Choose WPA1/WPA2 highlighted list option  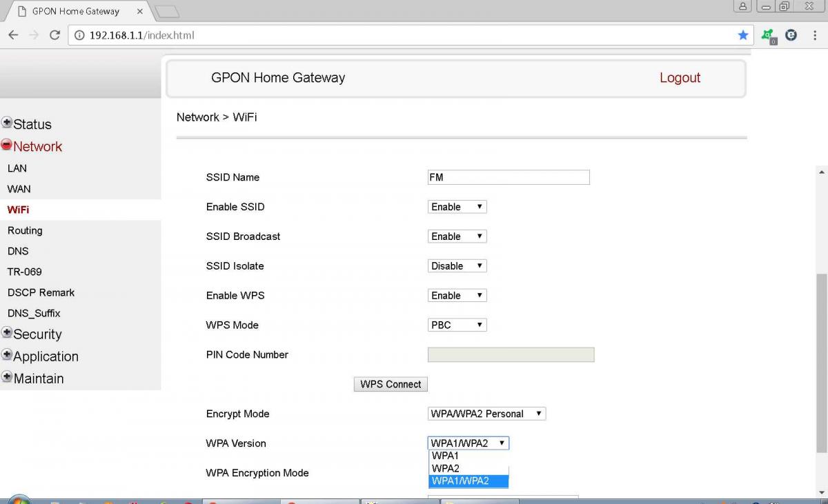coord(469,481)
